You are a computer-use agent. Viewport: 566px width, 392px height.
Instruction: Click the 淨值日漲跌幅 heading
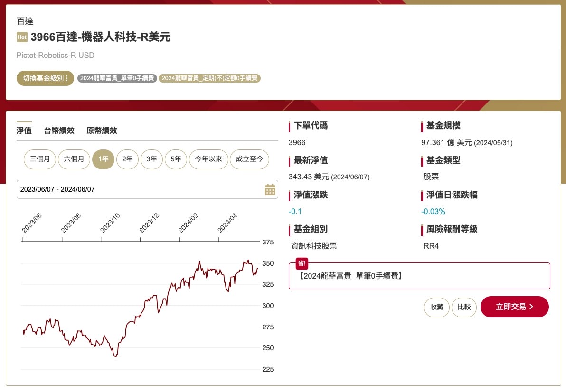(x=452, y=195)
